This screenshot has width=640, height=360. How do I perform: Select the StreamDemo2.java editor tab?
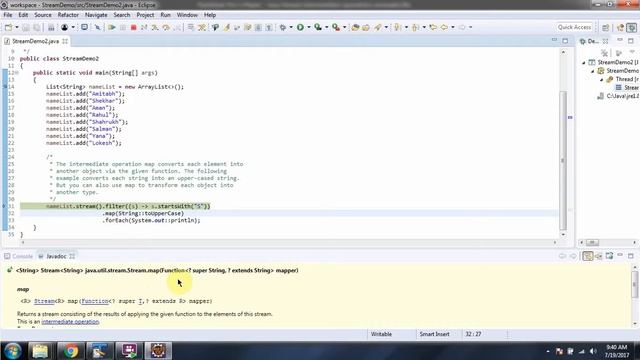(x=35, y=41)
